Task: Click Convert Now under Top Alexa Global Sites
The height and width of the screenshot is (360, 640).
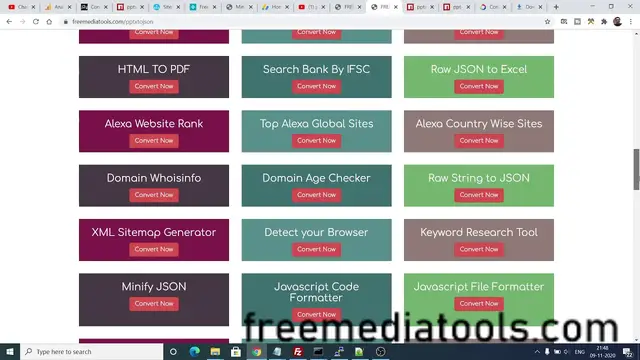Action: coord(316,141)
